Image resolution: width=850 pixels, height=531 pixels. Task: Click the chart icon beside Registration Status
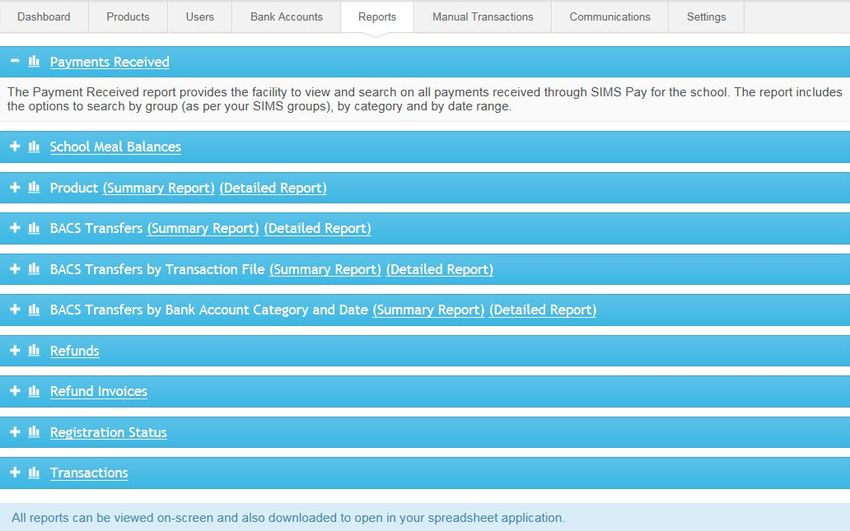[34, 432]
